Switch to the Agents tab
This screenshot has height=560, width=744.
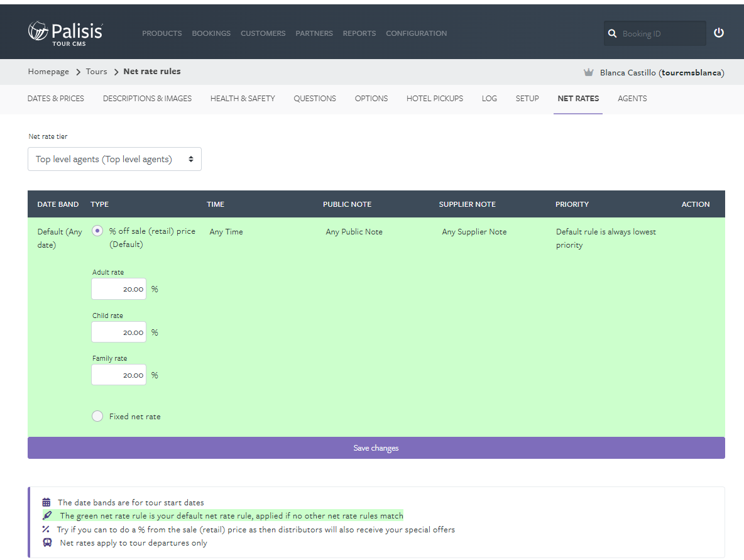pyautogui.click(x=632, y=99)
